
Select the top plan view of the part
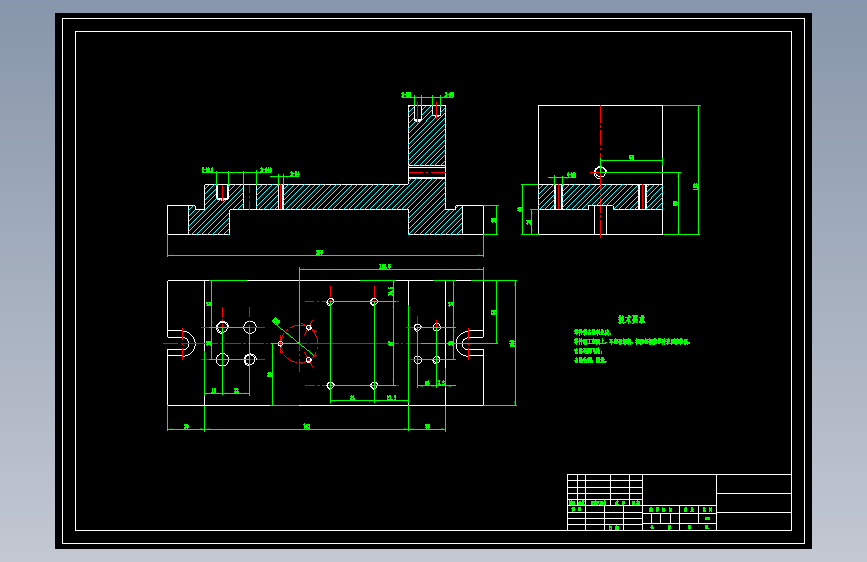(x=325, y=343)
